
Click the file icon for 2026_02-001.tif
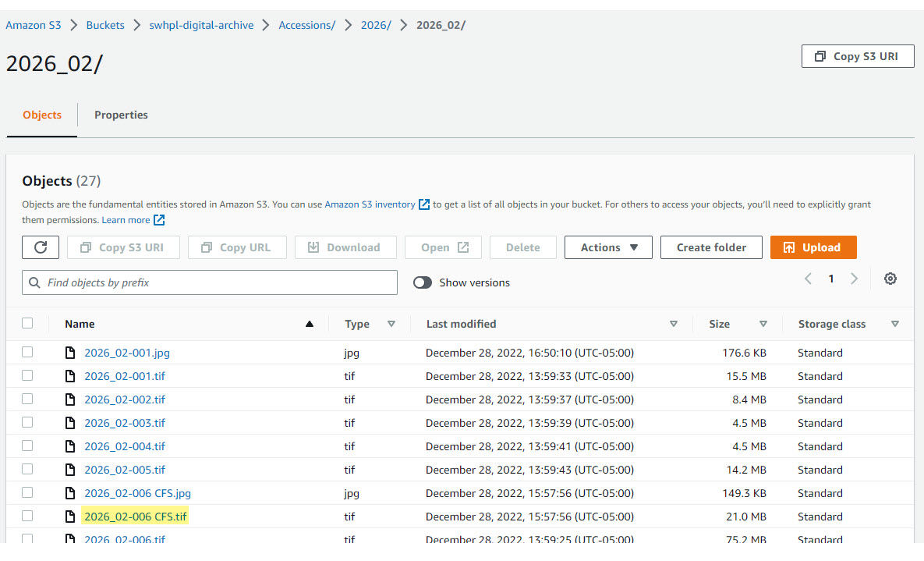[x=70, y=376]
